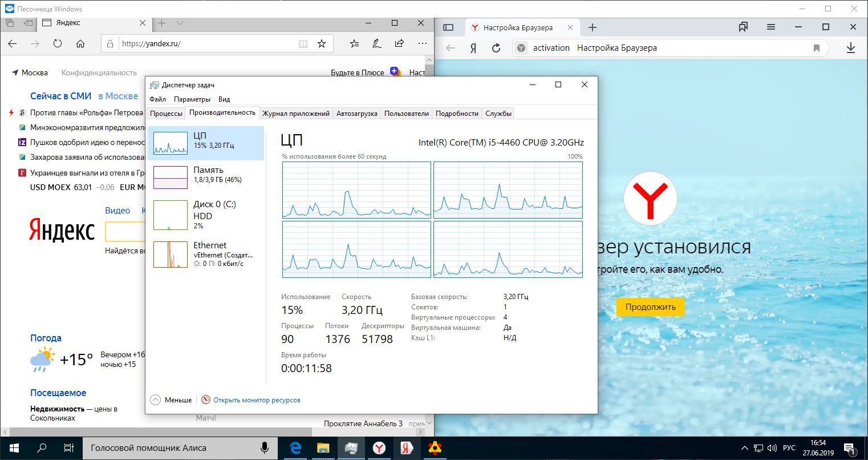Click the Посещаемое heading on the Yandex page
Viewport: 868px width, 460px height.
tap(58, 393)
